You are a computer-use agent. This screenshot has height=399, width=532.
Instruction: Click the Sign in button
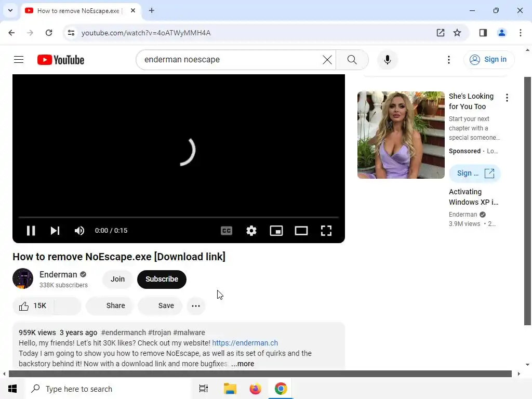click(x=488, y=59)
